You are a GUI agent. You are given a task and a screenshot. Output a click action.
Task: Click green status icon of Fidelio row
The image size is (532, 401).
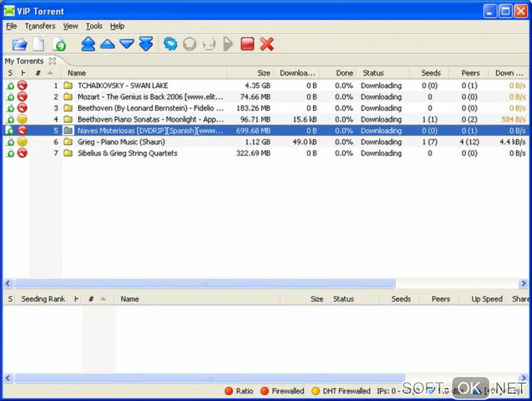coord(10,108)
